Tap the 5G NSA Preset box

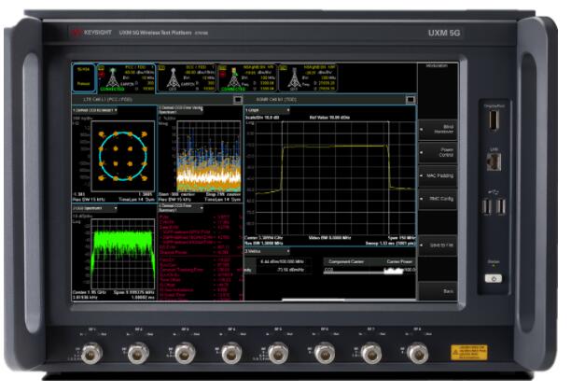click(x=83, y=77)
